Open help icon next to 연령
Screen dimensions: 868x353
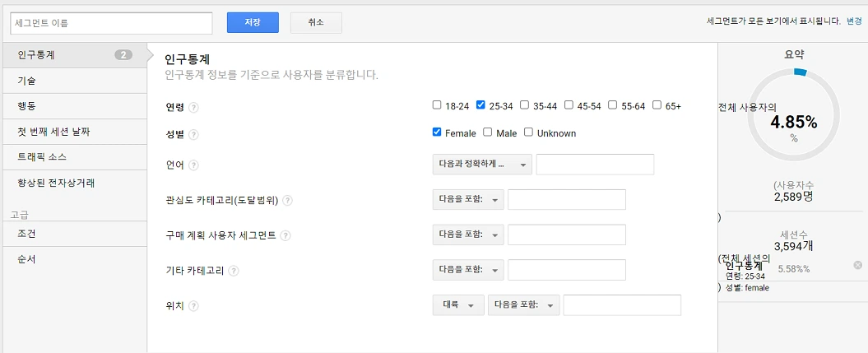point(193,108)
